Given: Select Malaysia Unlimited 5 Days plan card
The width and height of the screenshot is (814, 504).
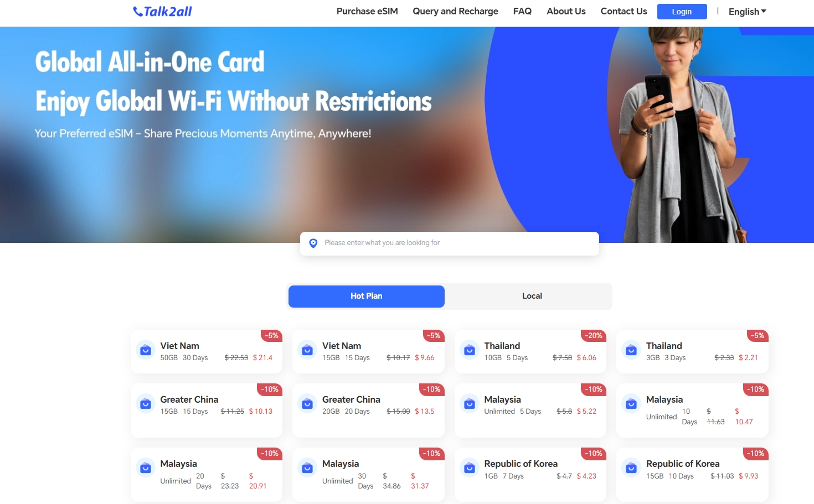Looking at the screenshot, I should tap(530, 410).
